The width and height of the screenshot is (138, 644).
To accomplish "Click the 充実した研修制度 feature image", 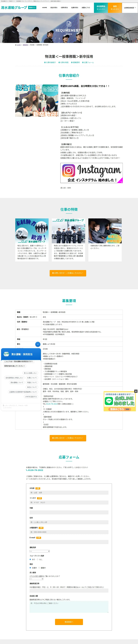I will point(105,231).
